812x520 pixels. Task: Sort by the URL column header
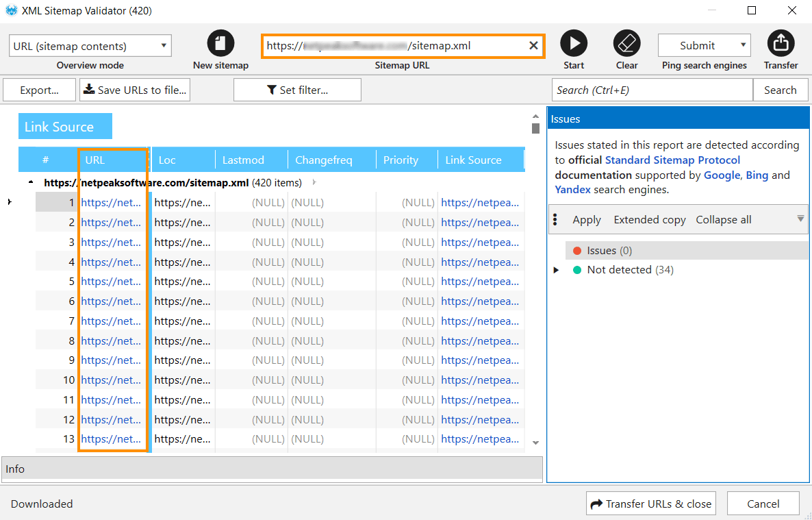point(114,160)
